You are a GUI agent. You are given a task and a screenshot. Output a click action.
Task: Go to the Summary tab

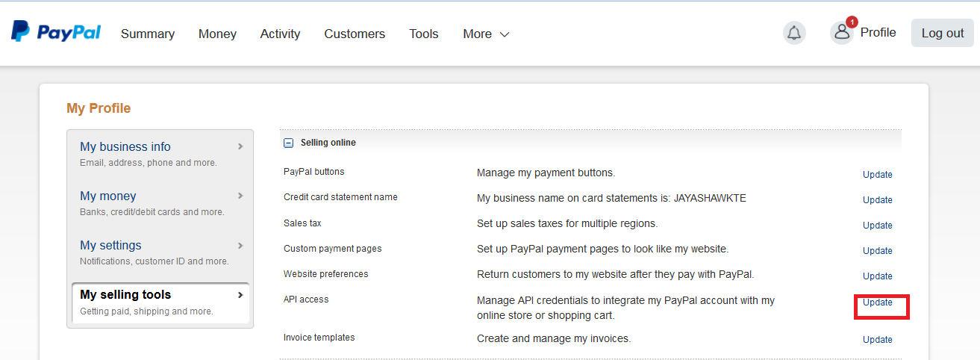coord(148,34)
